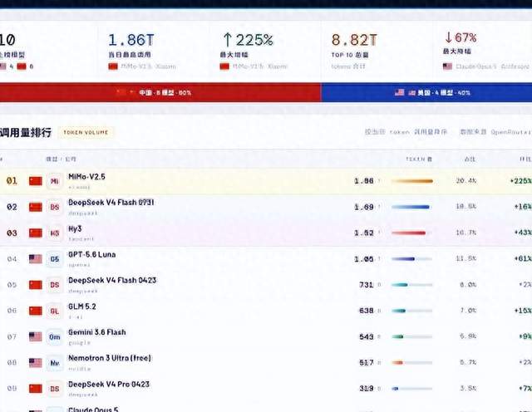Click token value 1.69 for DeepSeek V4 Flash 0731
Viewport: 532px width, 412px height.
[x=364, y=207]
